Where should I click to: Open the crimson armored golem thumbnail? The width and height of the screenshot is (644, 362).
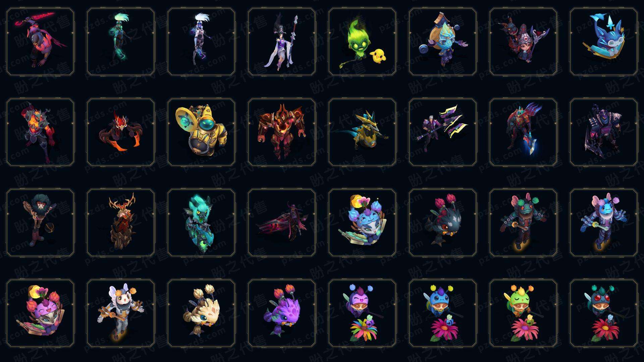tap(282, 132)
